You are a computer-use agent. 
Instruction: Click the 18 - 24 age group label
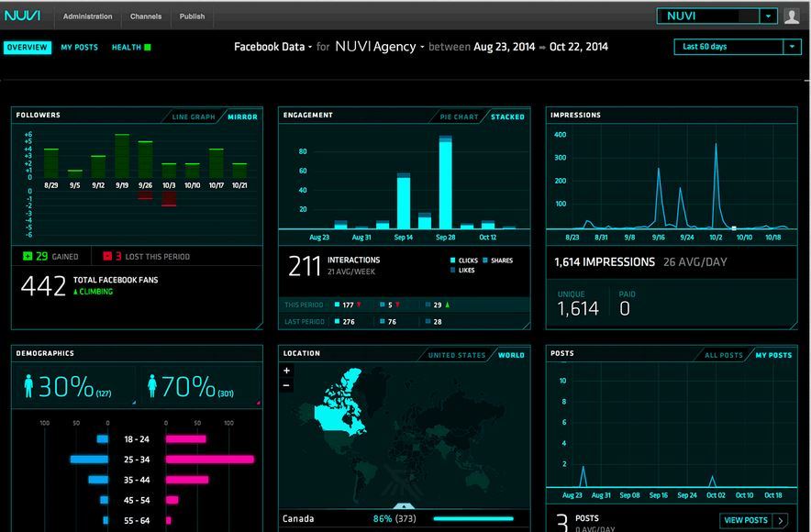137,439
